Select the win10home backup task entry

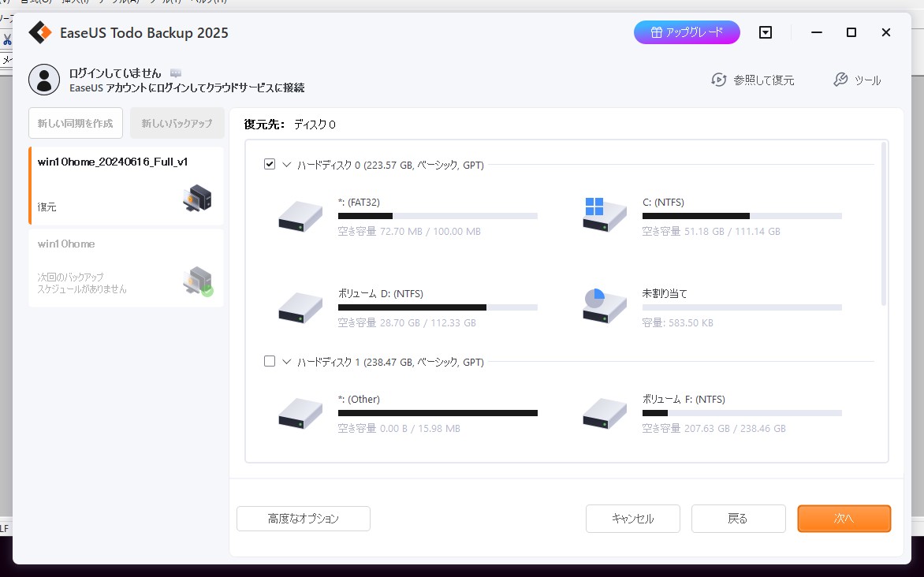coord(126,268)
